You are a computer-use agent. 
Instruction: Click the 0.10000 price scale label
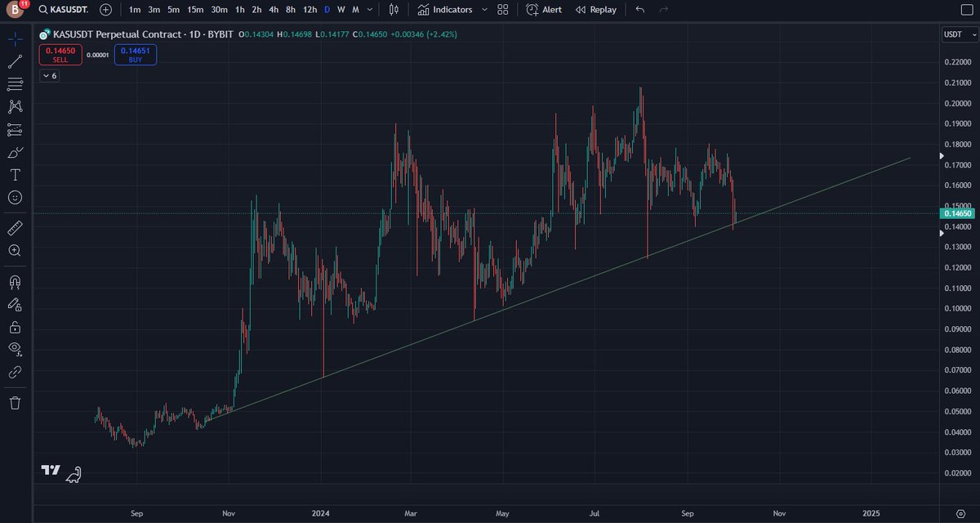(957, 308)
